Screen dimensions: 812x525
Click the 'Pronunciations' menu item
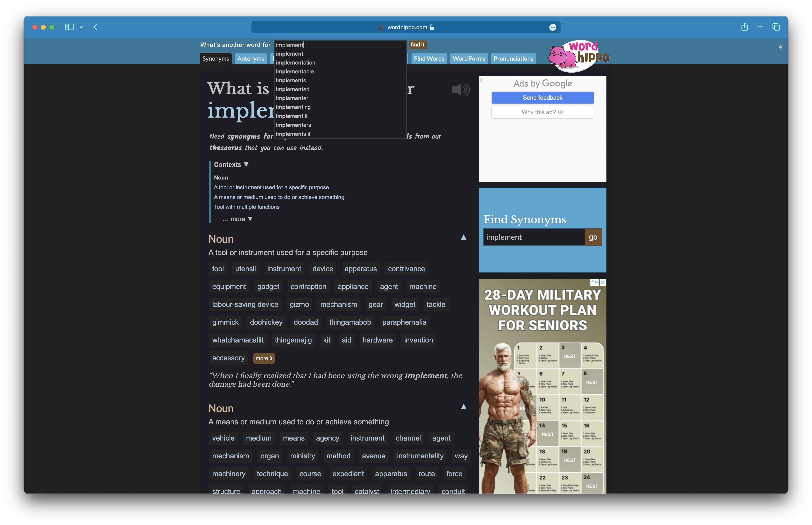click(513, 57)
